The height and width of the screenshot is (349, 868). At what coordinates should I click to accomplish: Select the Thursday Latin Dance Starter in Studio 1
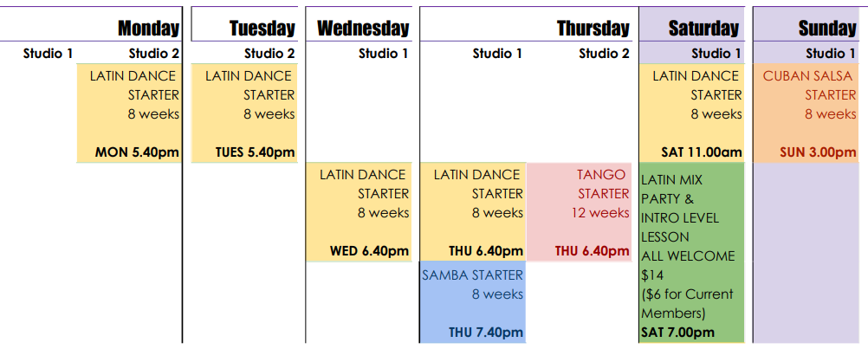[x=473, y=212]
